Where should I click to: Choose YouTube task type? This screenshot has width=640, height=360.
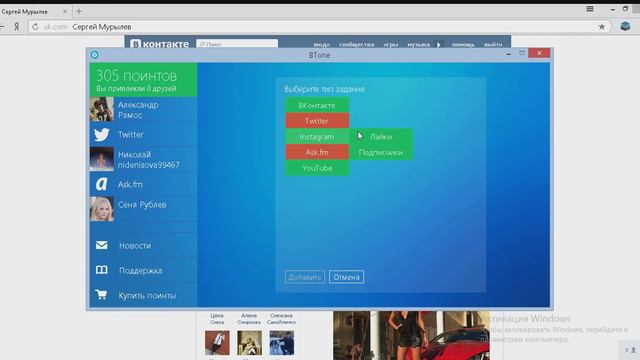click(317, 168)
